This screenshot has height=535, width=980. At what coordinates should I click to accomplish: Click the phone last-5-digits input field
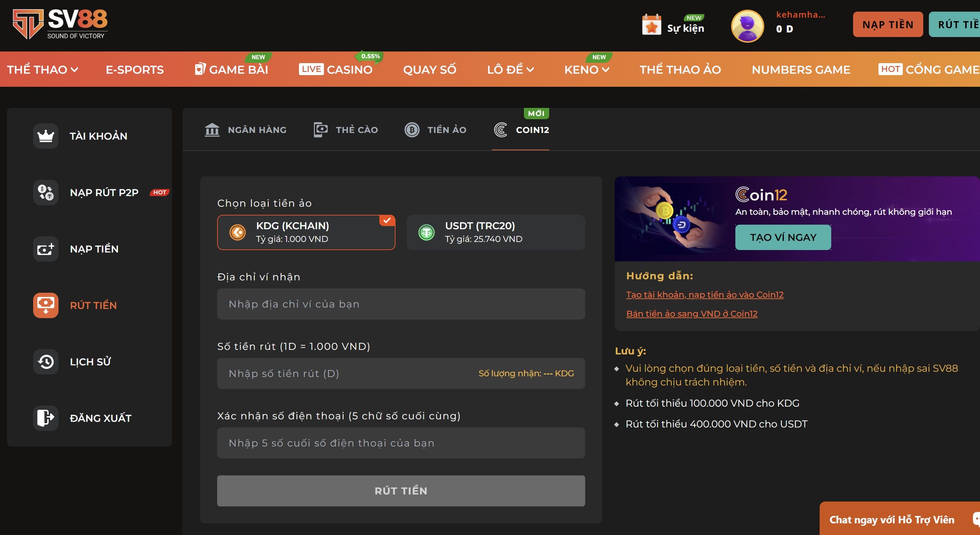pyautogui.click(x=401, y=443)
